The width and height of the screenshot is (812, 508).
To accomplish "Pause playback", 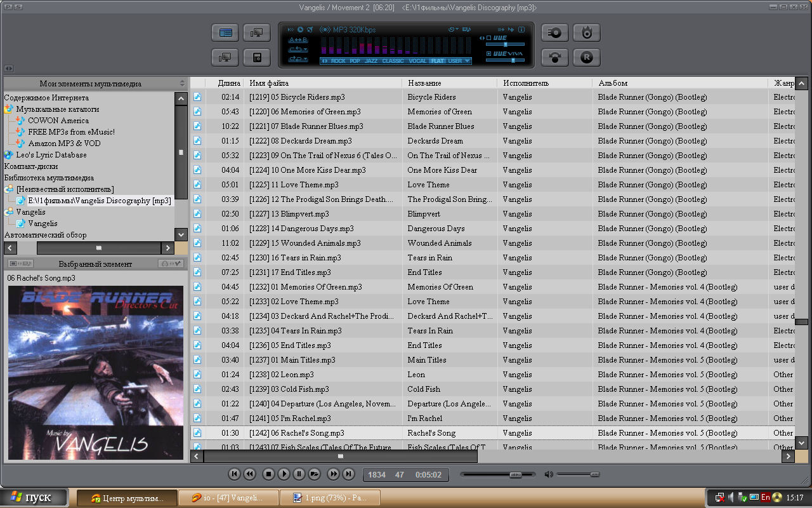I will 299,474.
